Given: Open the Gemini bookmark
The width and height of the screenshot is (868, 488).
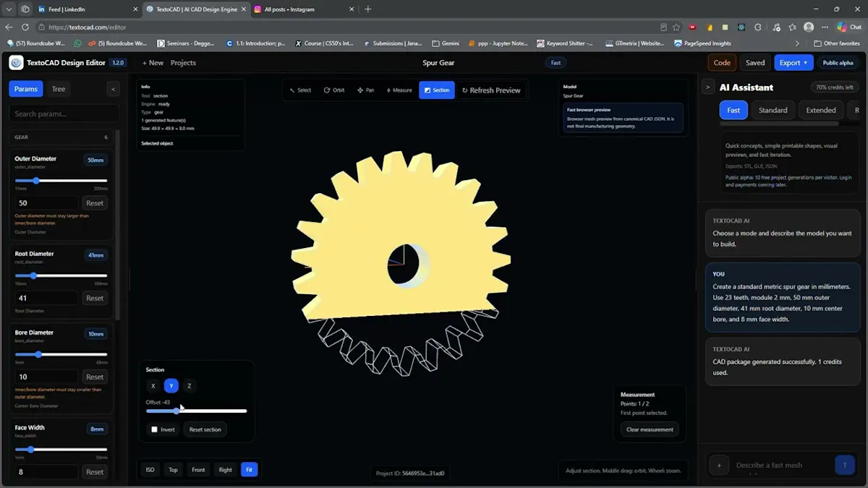Looking at the screenshot, I should tap(446, 43).
